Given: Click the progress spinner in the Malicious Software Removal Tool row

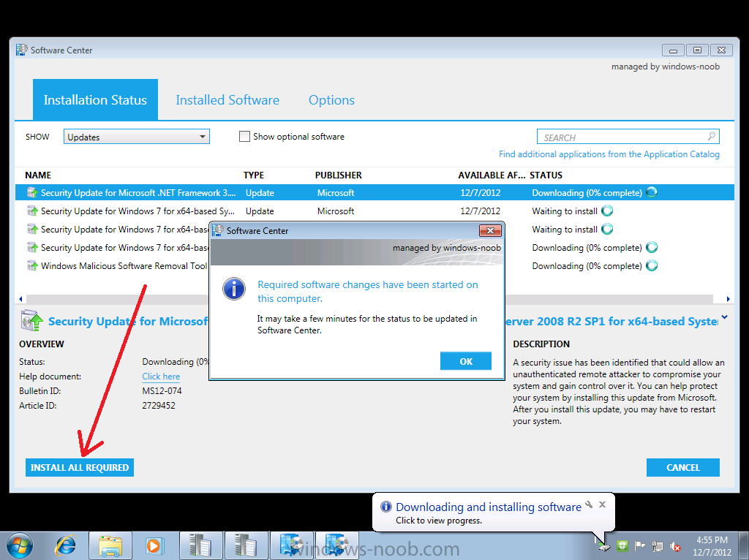Looking at the screenshot, I should click(652, 265).
